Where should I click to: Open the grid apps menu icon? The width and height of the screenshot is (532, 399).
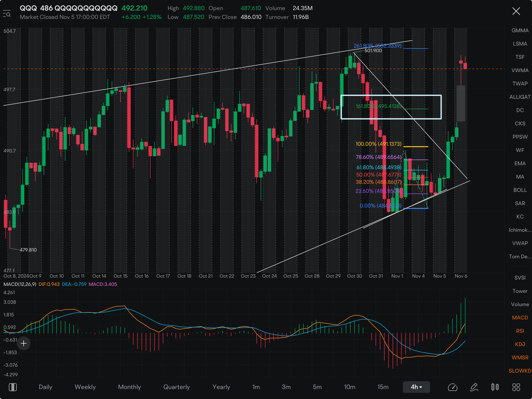click(516, 387)
